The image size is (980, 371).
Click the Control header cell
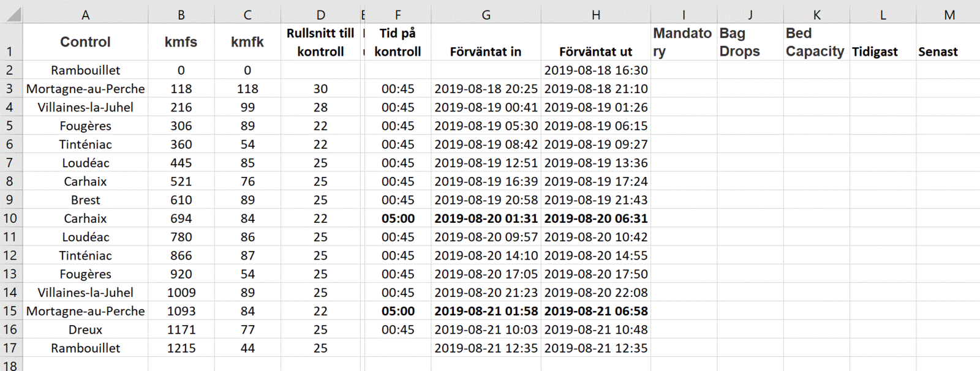pos(85,42)
